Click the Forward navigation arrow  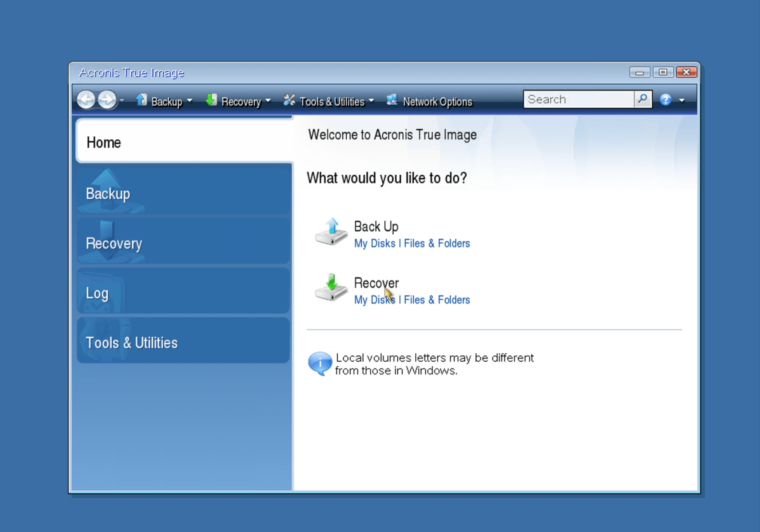tap(107, 100)
